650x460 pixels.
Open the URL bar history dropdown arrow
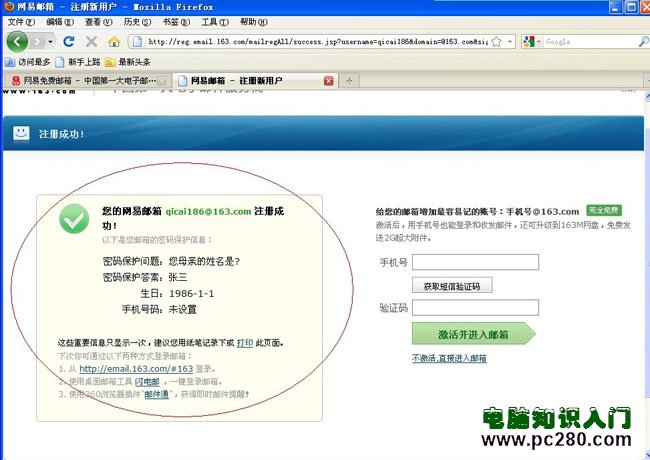click(510, 42)
